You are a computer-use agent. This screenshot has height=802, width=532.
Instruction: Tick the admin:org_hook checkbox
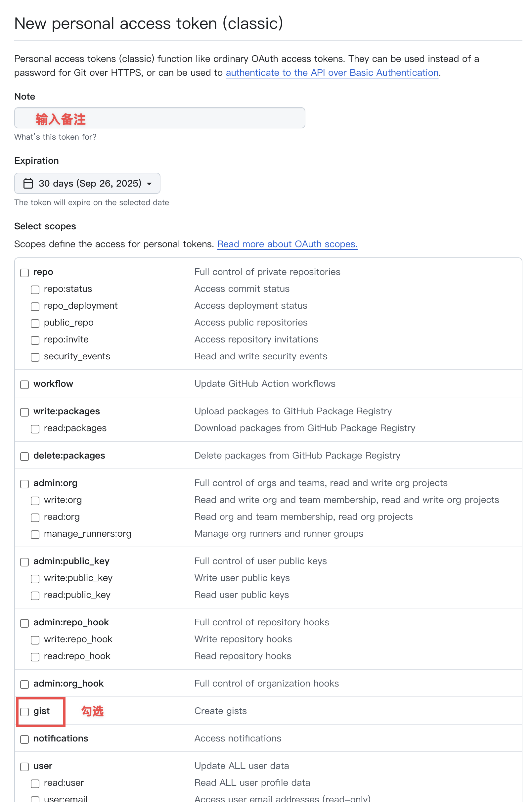coord(24,684)
